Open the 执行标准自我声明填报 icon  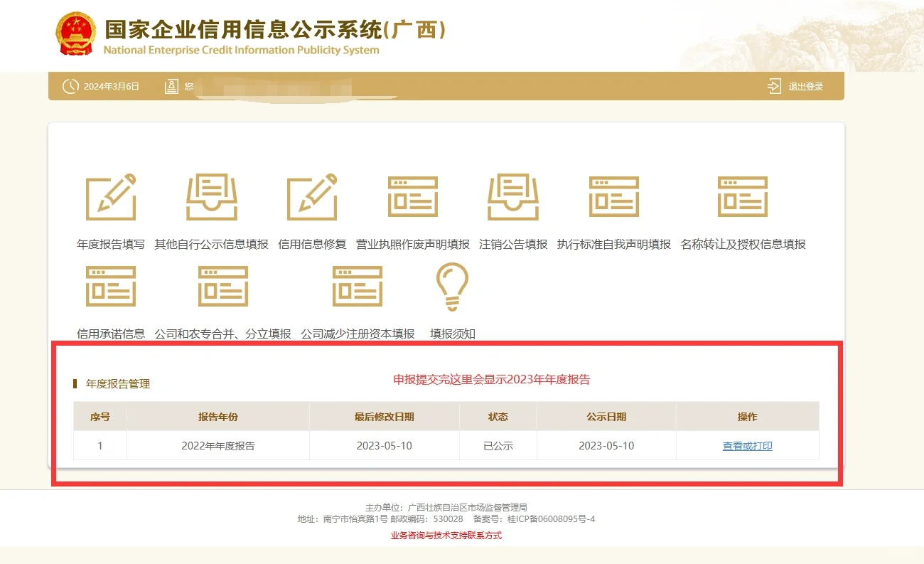click(x=614, y=196)
